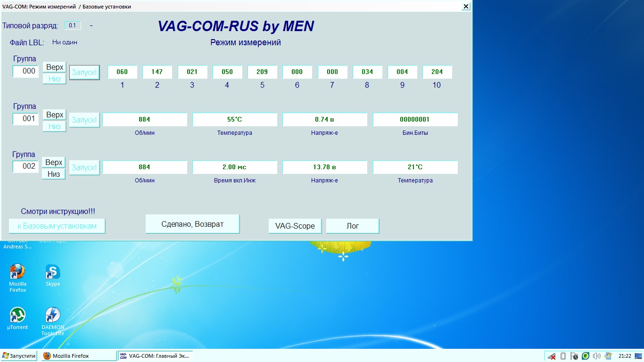
Task: Open the Запустити start button
Action: (19, 356)
